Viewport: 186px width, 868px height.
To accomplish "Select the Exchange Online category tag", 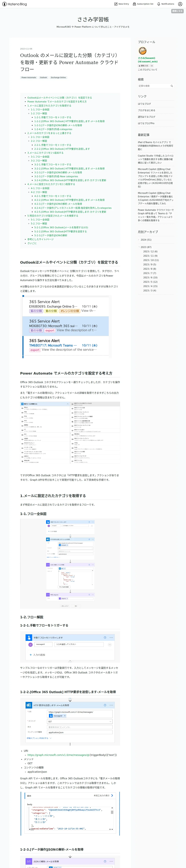I will 58,78.
